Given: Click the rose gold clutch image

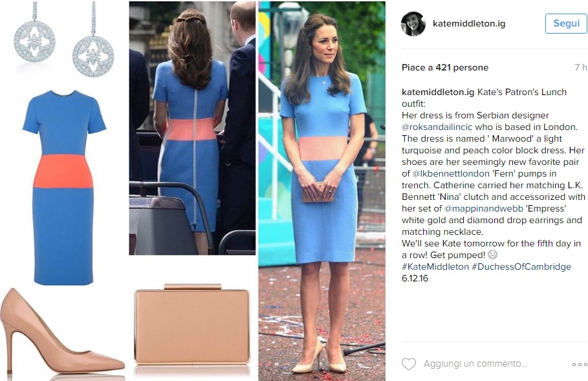Looking at the screenshot, I should pos(192,325).
